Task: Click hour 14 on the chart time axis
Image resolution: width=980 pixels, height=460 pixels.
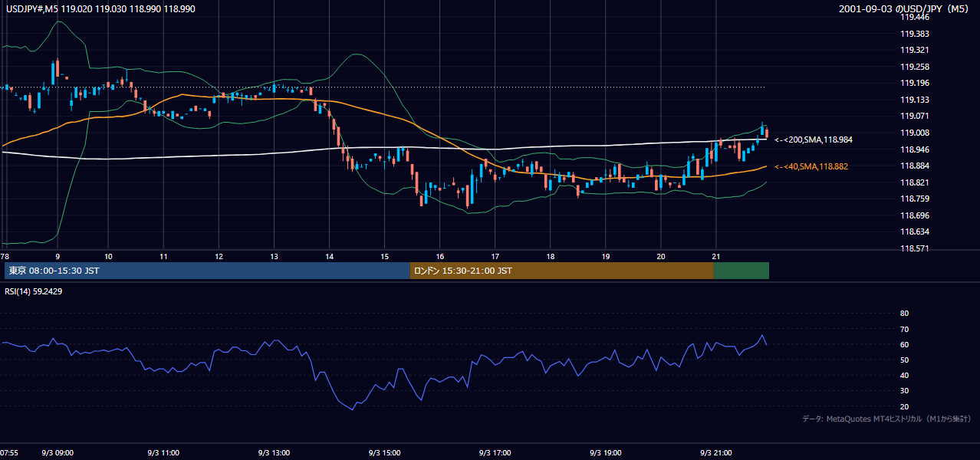Action: pyautogui.click(x=330, y=256)
